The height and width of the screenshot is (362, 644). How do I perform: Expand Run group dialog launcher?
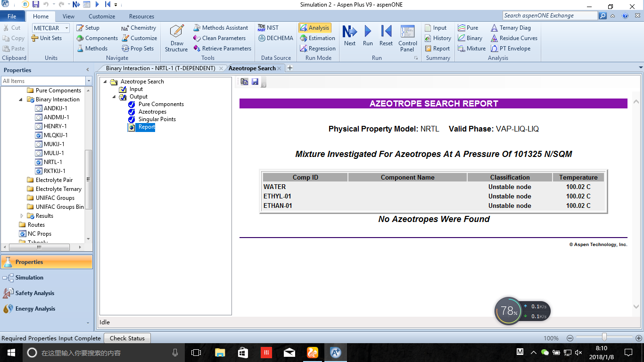[416, 58]
